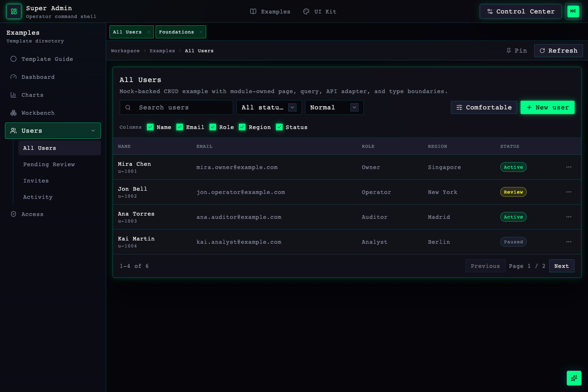Open the Examples top navigation menu

pyautogui.click(x=270, y=11)
